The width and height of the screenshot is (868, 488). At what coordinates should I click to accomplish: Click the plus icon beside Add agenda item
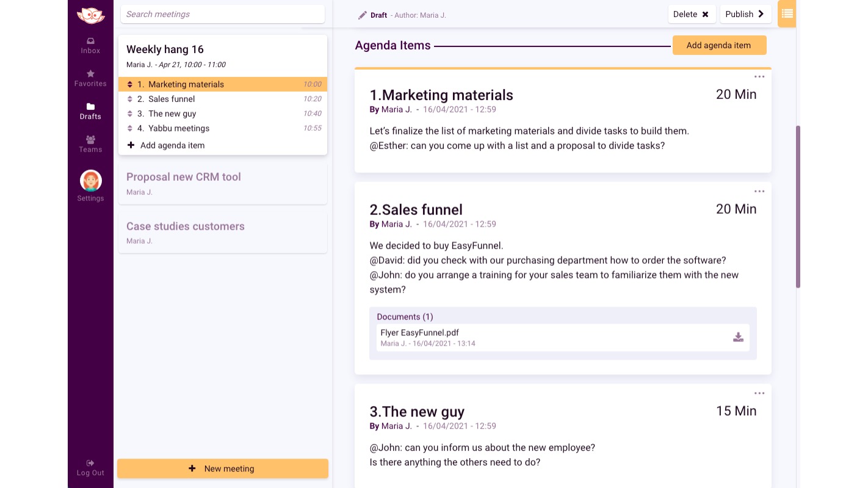[131, 145]
